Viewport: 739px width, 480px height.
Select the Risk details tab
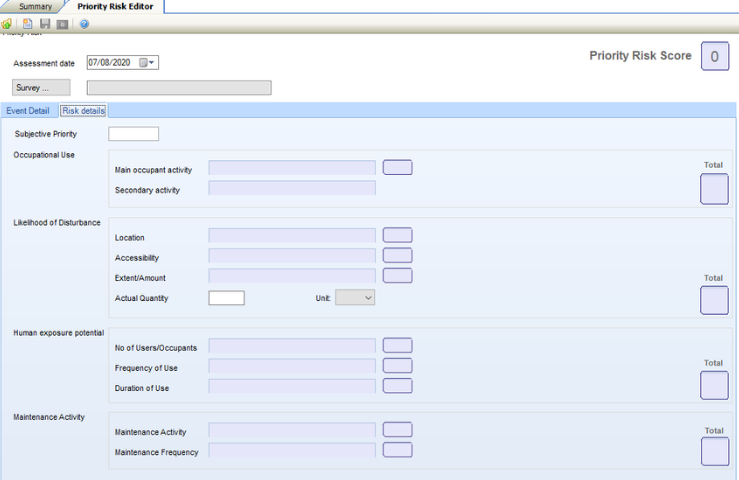tap(84, 110)
